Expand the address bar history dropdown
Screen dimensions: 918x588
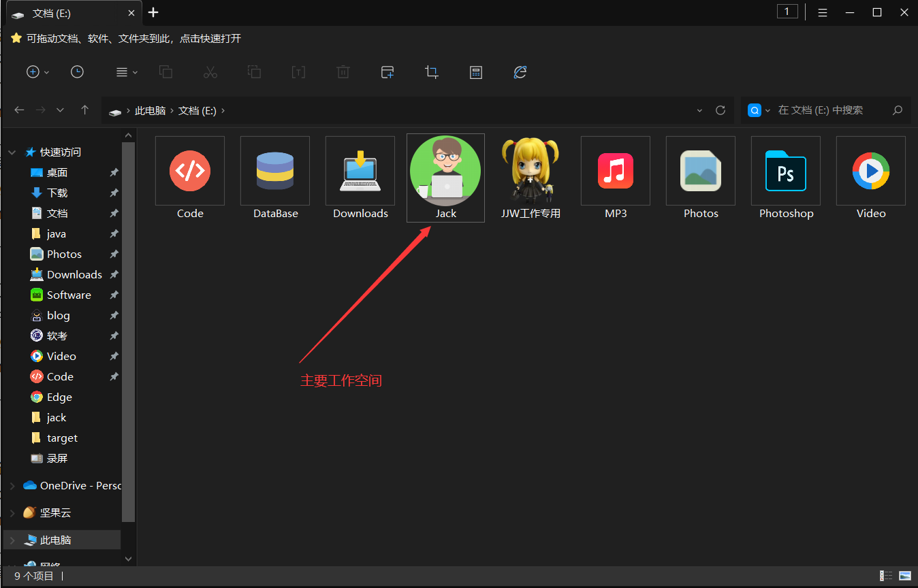700,110
